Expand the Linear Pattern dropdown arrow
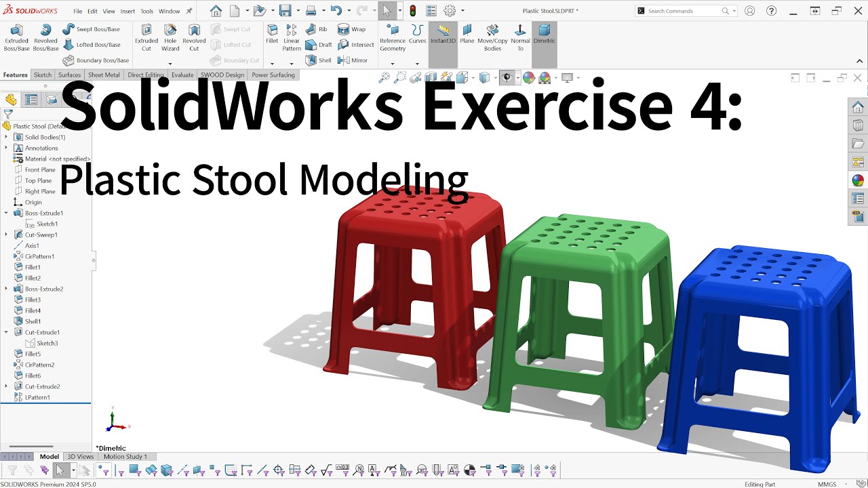 (292, 64)
